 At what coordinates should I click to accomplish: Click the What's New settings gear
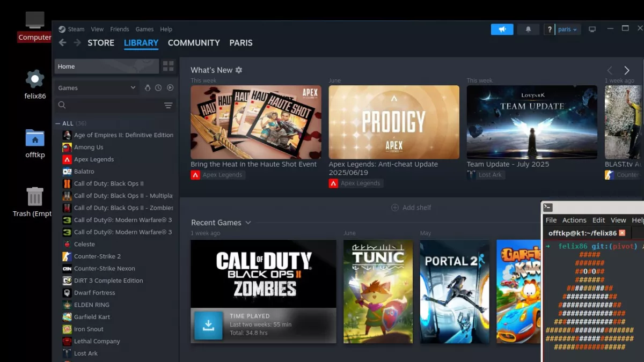click(239, 70)
